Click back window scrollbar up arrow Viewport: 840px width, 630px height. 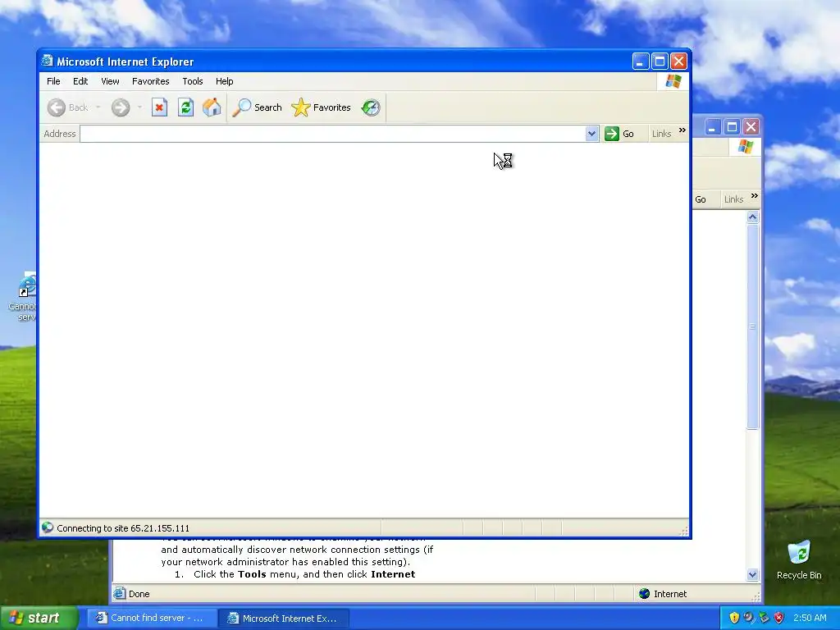(x=753, y=217)
